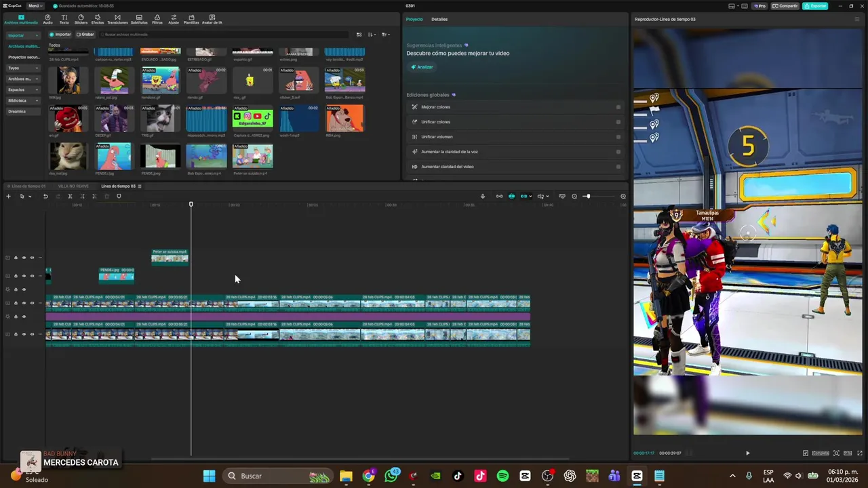Open the Avatar de IA panel

click(x=212, y=19)
